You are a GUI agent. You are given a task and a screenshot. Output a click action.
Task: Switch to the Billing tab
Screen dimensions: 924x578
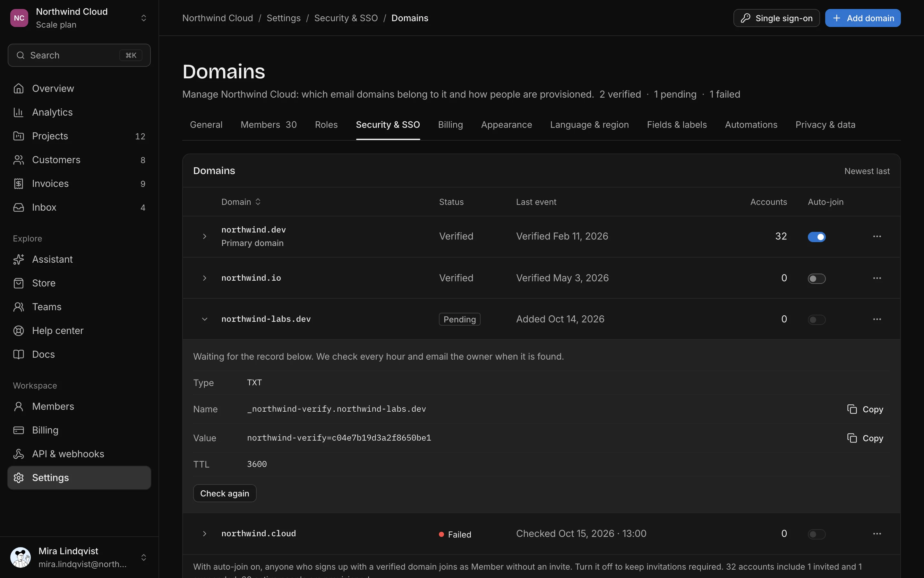pyautogui.click(x=450, y=125)
